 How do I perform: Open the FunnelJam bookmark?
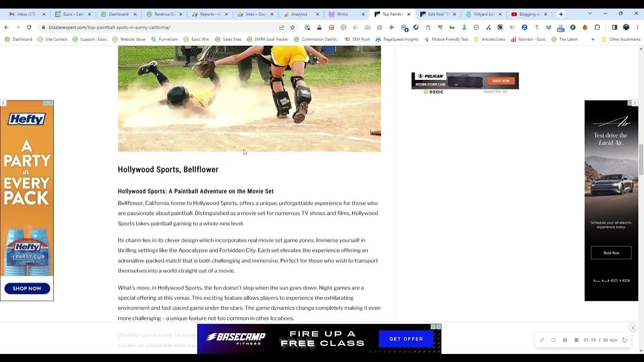pos(164,39)
